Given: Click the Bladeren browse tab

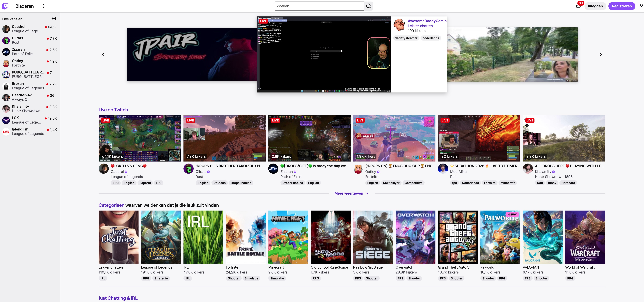Looking at the screenshot, I should (x=24, y=6).
